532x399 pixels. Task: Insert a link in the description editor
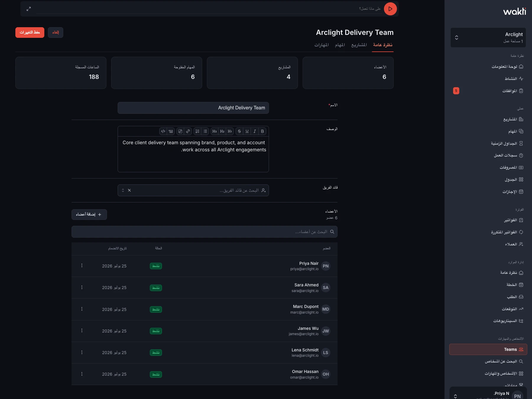pyautogui.click(x=188, y=131)
